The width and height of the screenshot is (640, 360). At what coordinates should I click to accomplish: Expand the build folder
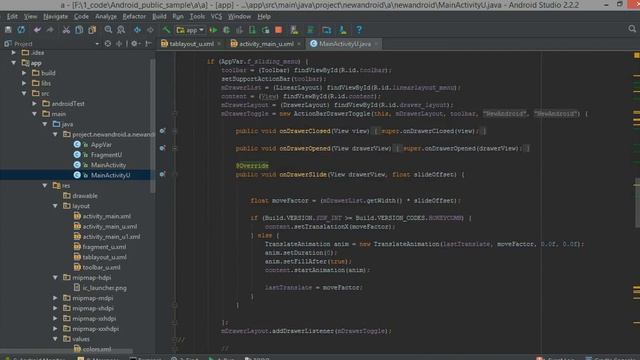pos(24,73)
